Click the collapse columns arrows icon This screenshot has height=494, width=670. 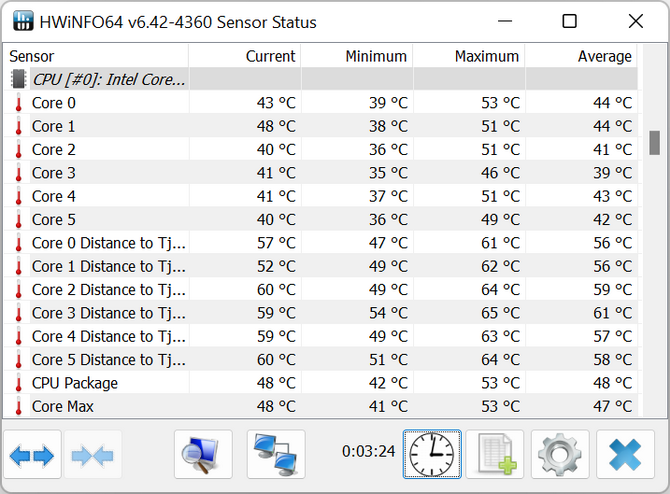(93, 455)
